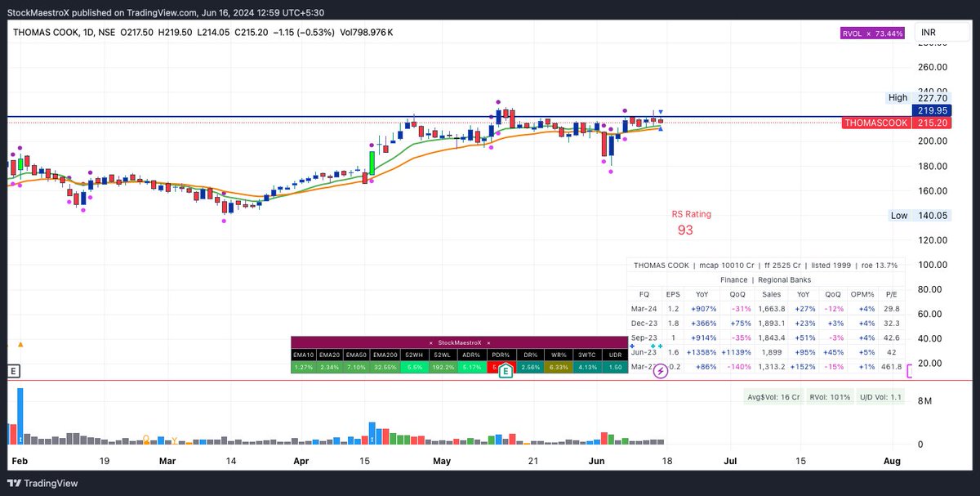Click the 32.55% EMA200 value cell
Viewport: 980px width, 496px height.
pyautogui.click(x=386, y=368)
